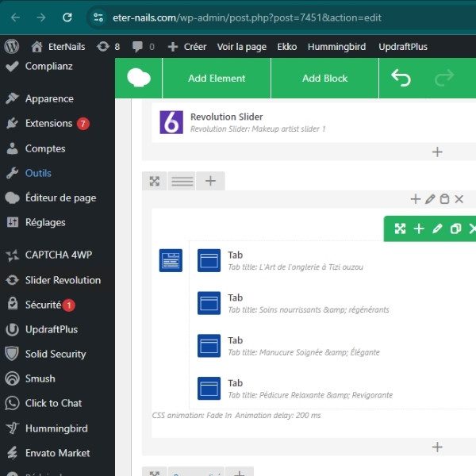This screenshot has height=476, width=476.
Task: Reload the page with browser refresh button
Action: pos(67,17)
